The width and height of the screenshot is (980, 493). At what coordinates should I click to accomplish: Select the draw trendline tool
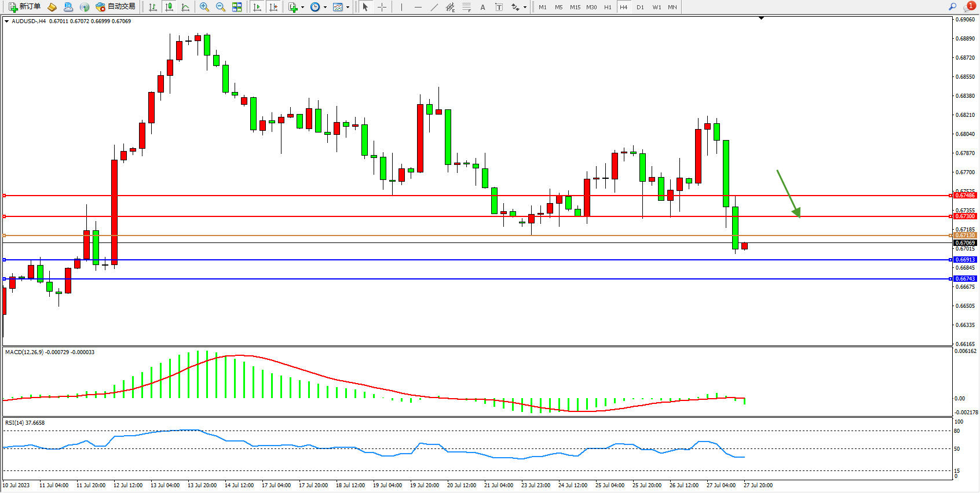tap(434, 7)
